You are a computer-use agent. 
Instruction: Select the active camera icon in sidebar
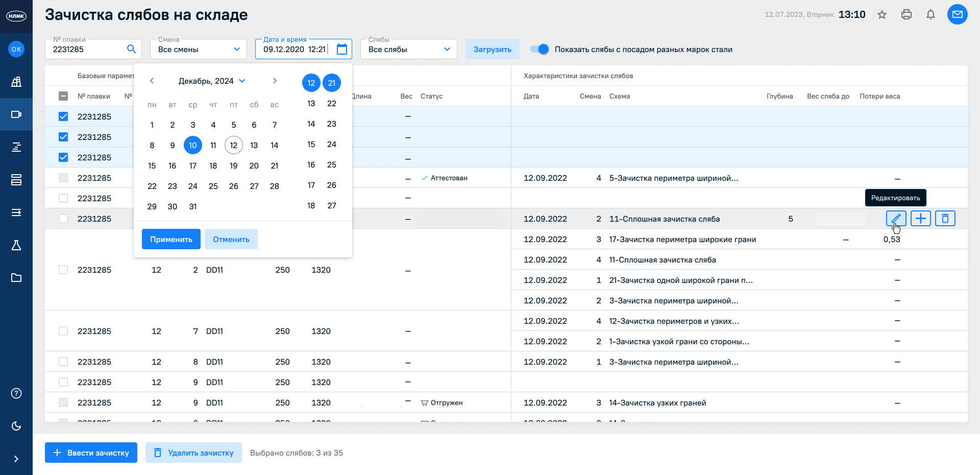coord(16,114)
